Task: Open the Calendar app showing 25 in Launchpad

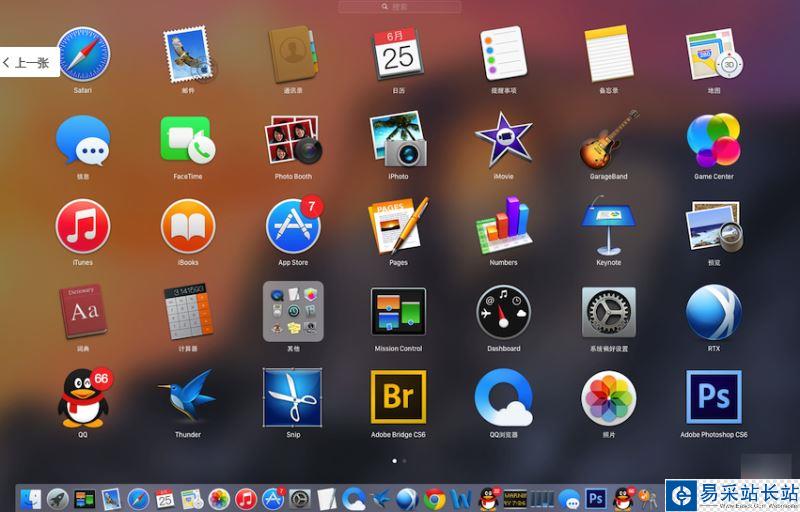Action: [398, 54]
